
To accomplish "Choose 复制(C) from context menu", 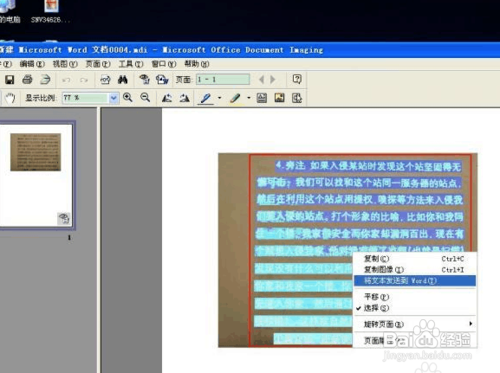I will pyautogui.click(x=414, y=259).
